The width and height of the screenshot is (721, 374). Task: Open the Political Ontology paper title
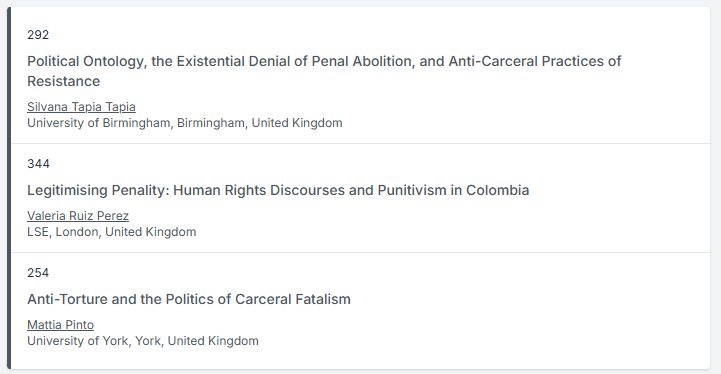coord(324,71)
